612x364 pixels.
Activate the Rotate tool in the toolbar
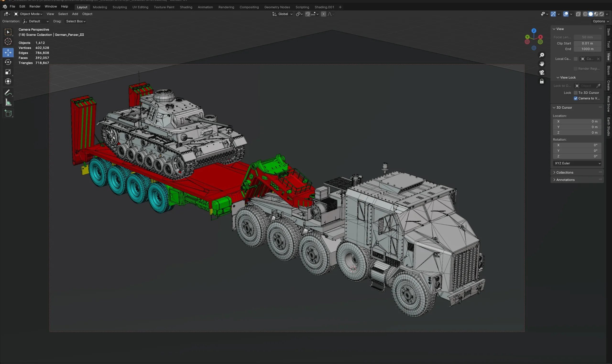pyautogui.click(x=8, y=62)
